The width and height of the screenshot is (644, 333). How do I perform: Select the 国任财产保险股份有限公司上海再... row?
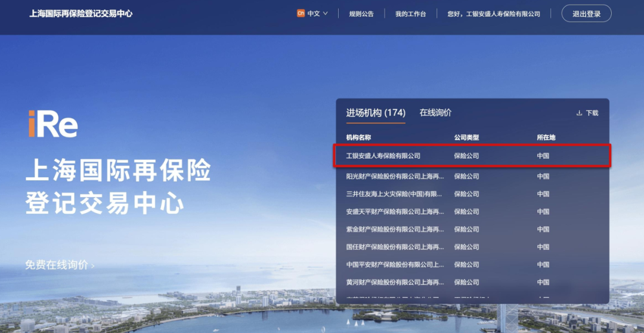[472, 247]
